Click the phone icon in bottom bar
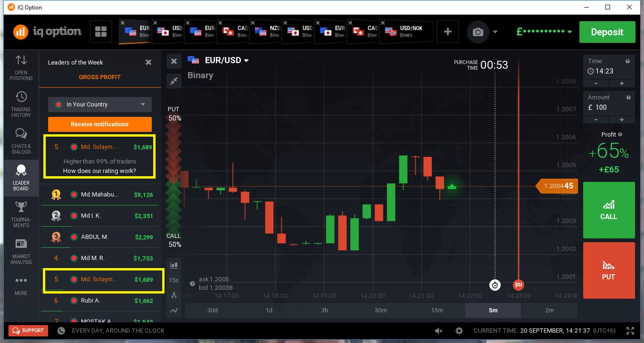This screenshot has height=343, width=644. tap(61, 331)
